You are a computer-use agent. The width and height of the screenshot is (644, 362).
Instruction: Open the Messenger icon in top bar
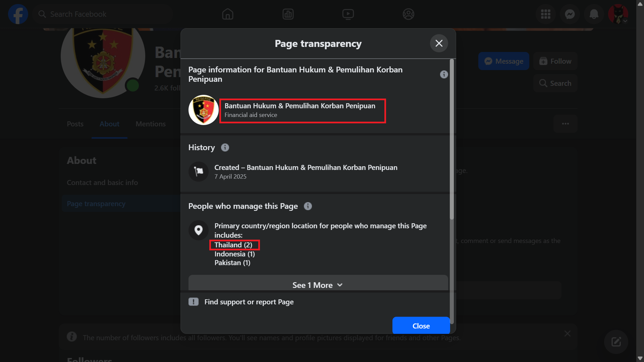(570, 14)
